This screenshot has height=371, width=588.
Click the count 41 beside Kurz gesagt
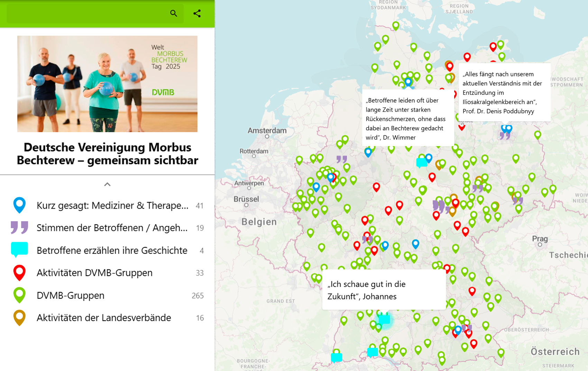coord(200,206)
